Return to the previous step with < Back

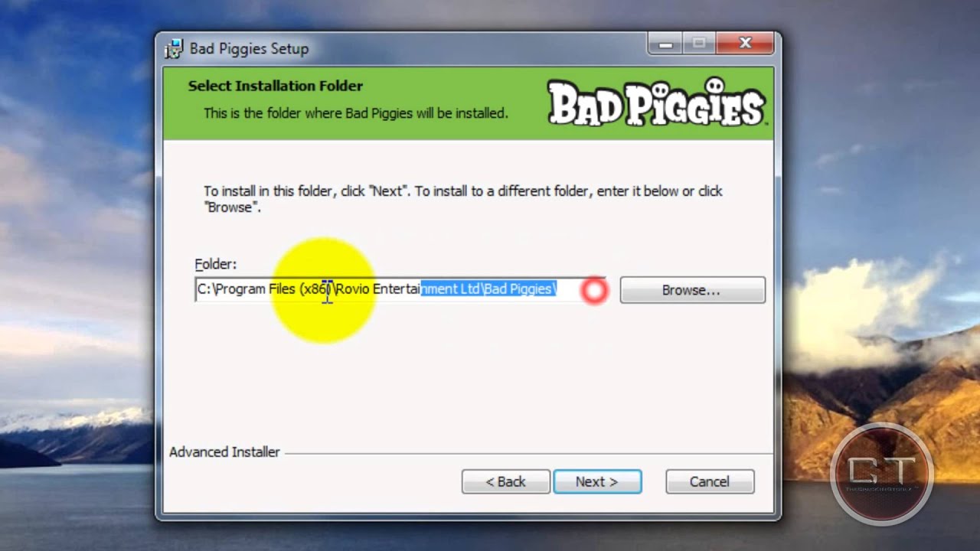pos(505,481)
